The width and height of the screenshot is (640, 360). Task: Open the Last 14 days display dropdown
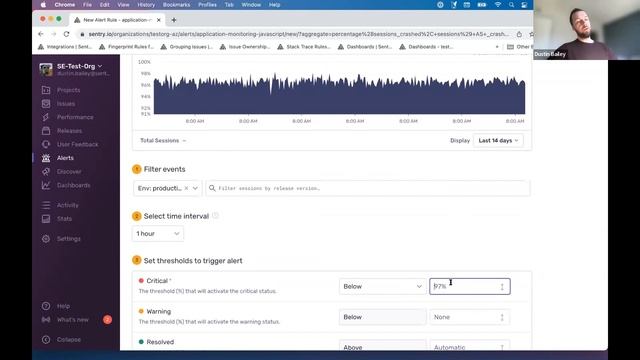coord(498,140)
